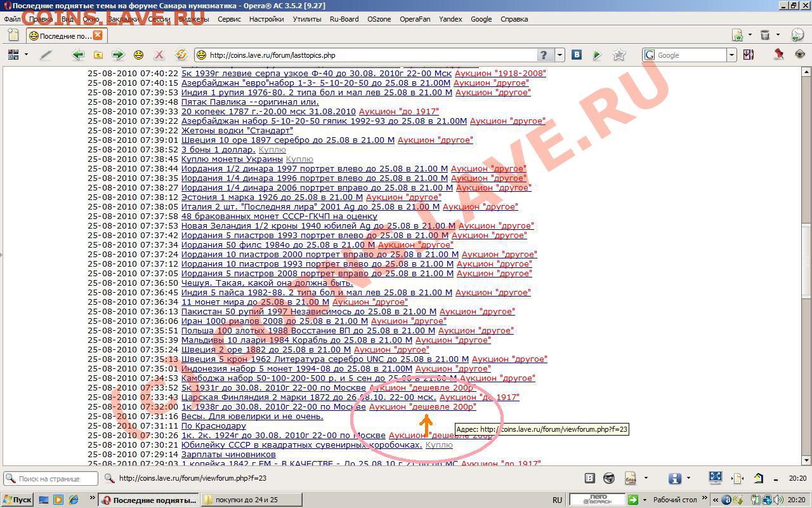Click the orange Reload page icon
Image resolution: width=812 pixels, height=508 pixels.
(x=181, y=55)
